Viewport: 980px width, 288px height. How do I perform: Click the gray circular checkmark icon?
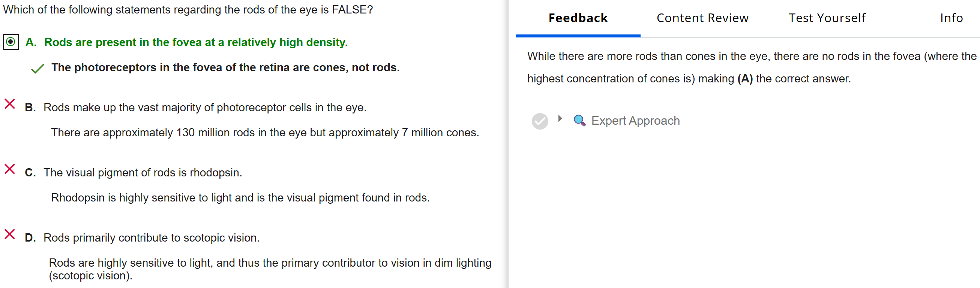(539, 121)
